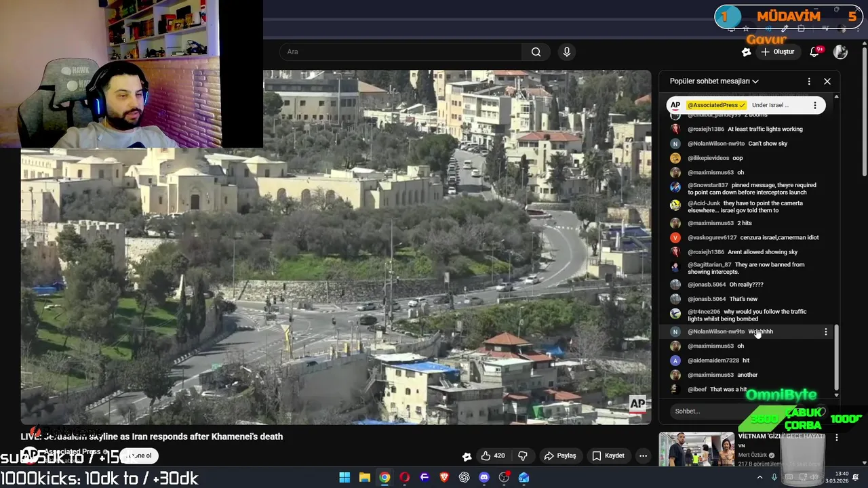Show hidden system tray icons chevron
This screenshot has height=488, width=868.
[x=759, y=477]
